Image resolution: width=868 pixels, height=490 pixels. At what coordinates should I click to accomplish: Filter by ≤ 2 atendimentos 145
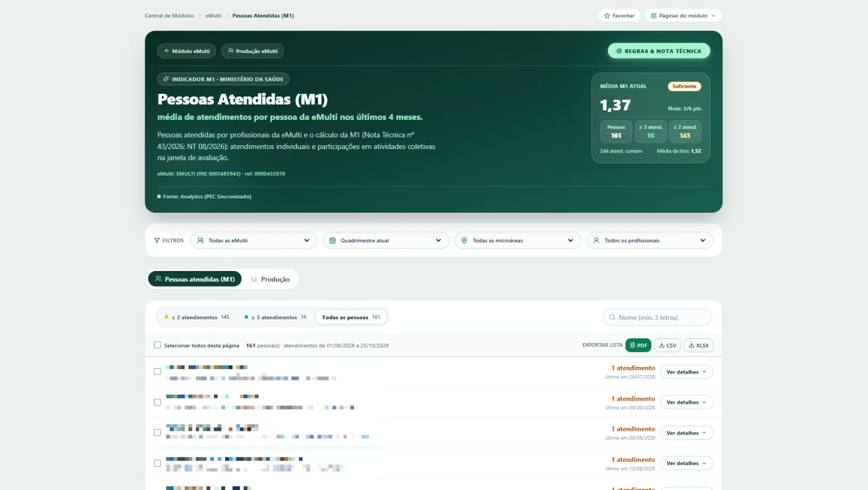click(197, 317)
